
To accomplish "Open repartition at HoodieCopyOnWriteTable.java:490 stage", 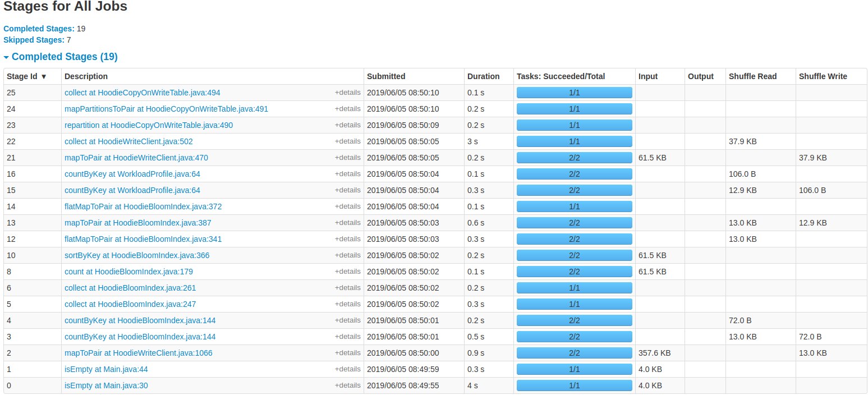I will click(149, 125).
